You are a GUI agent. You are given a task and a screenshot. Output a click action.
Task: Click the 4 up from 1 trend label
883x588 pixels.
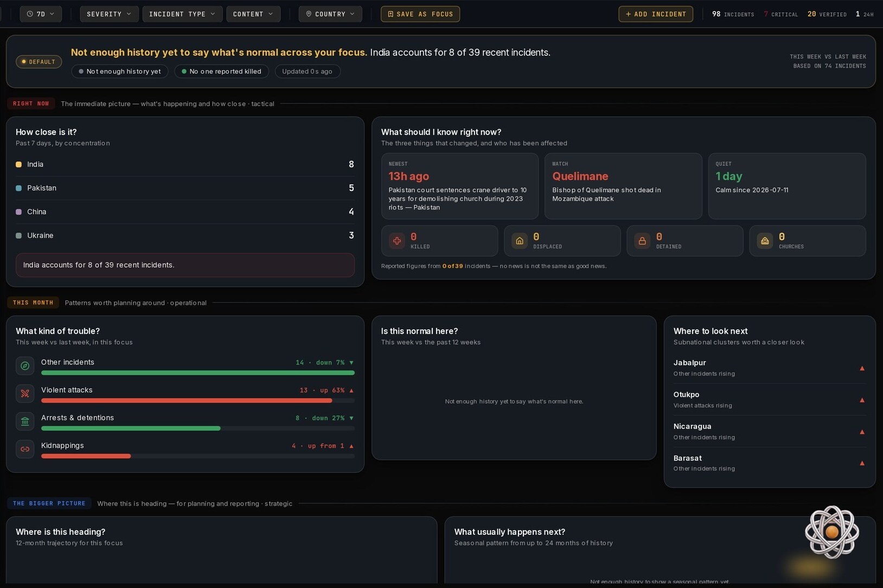pyautogui.click(x=323, y=446)
